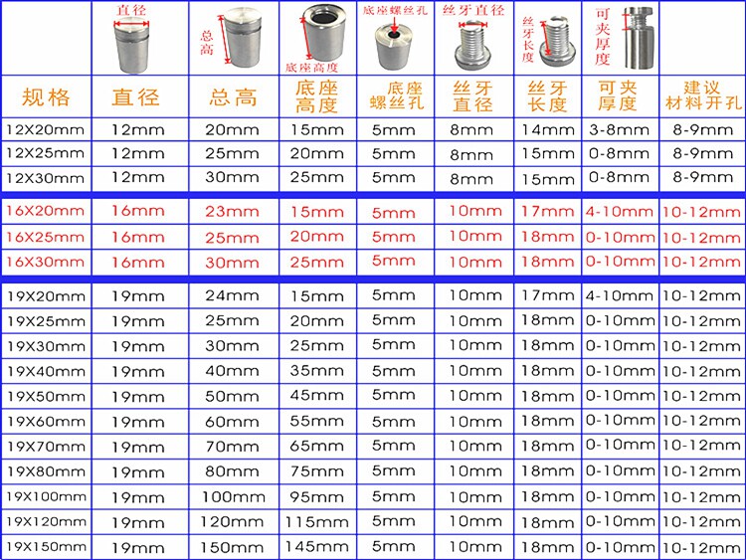Select the red 16X20mm spec cell

46,211
